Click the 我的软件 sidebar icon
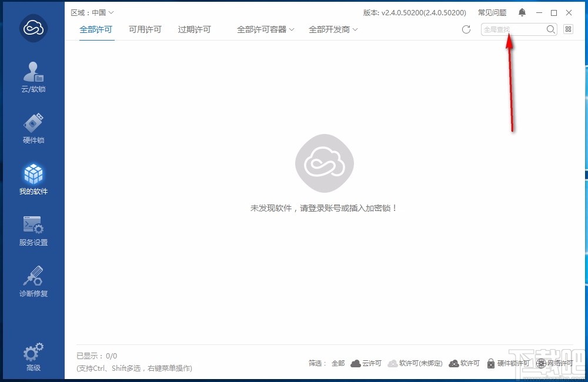The height and width of the screenshot is (382, 588). (x=33, y=178)
